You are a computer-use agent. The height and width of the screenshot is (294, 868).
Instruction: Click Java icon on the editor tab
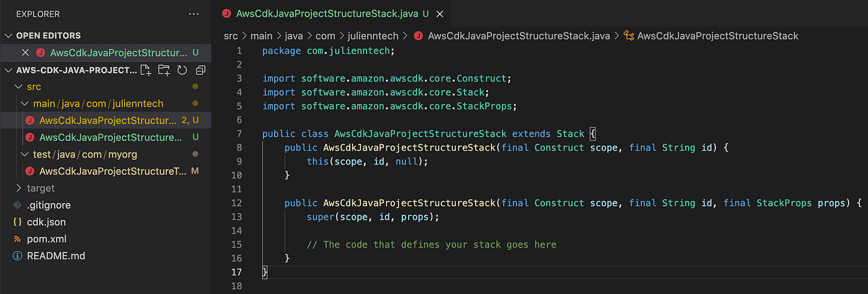226,13
